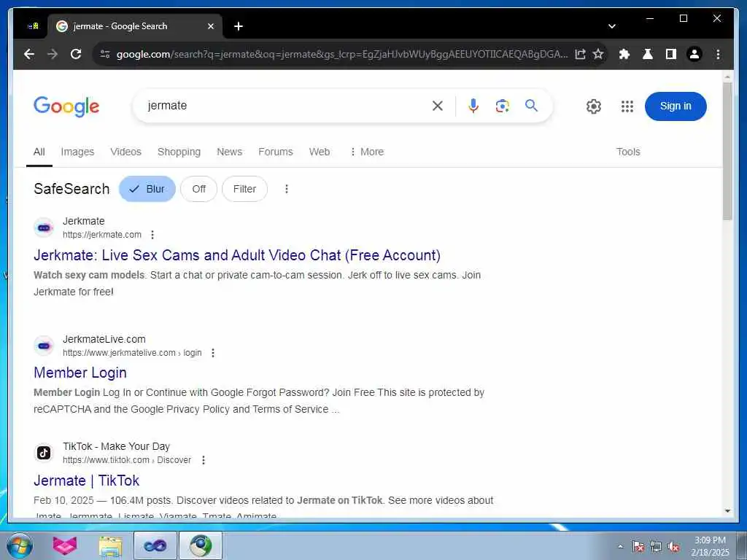
Task: Start a voice search with microphone
Action: coord(473,106)
